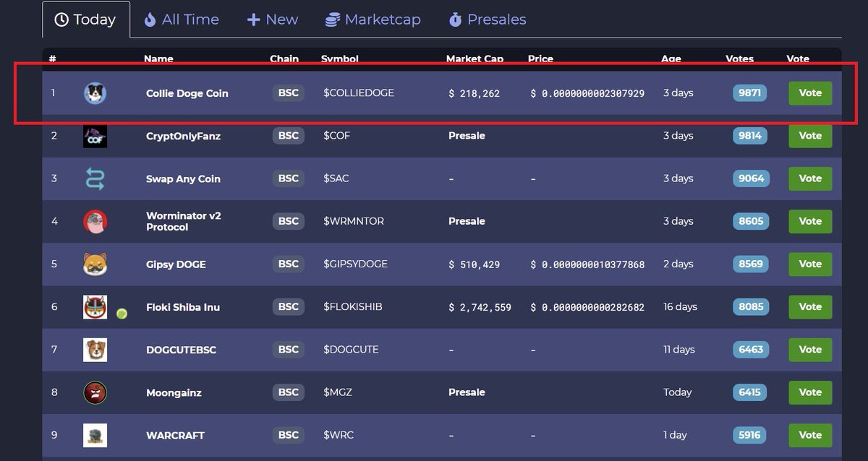Open the New coins tab
The image size is (868, 461).
click(272, 20)
